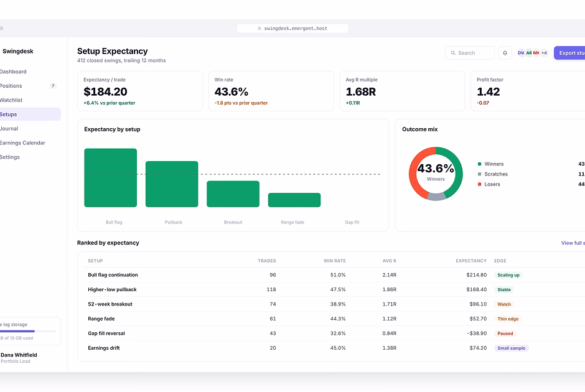585x392 pixels.
Task: Click the Losers legend label
Action: coord(492,184)
